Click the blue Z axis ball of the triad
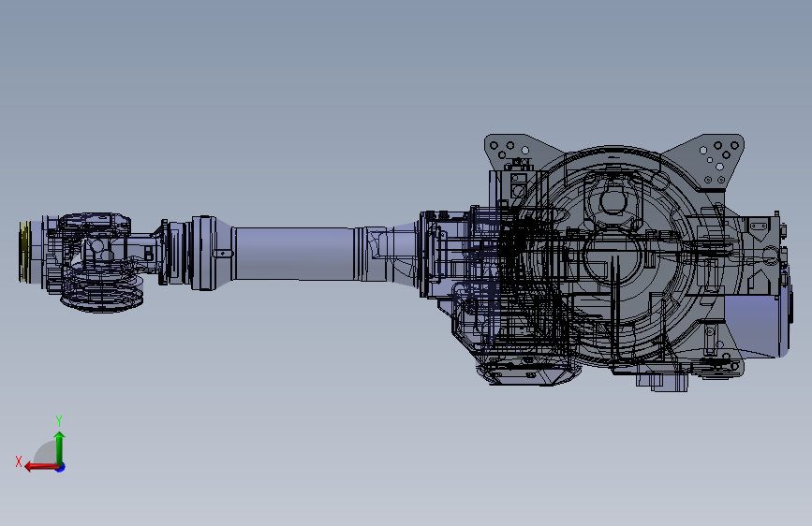 61,467
